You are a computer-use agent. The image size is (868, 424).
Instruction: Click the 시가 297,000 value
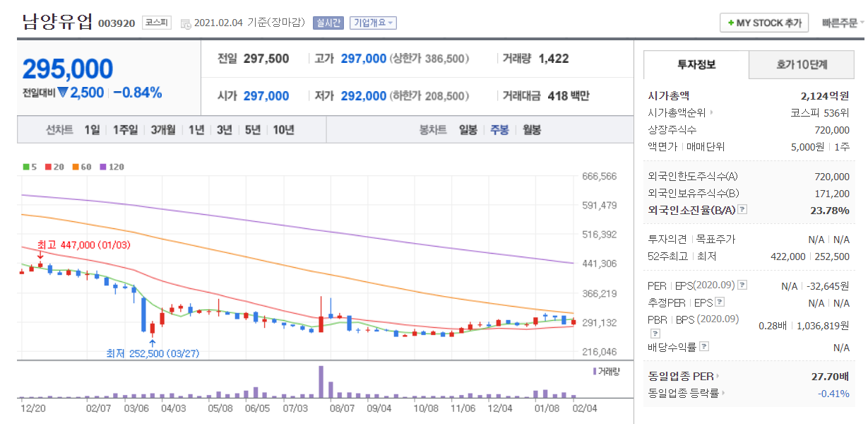[266, 96]
